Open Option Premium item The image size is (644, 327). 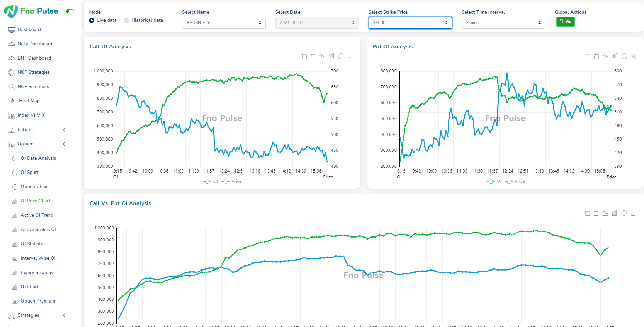[38, 301]
